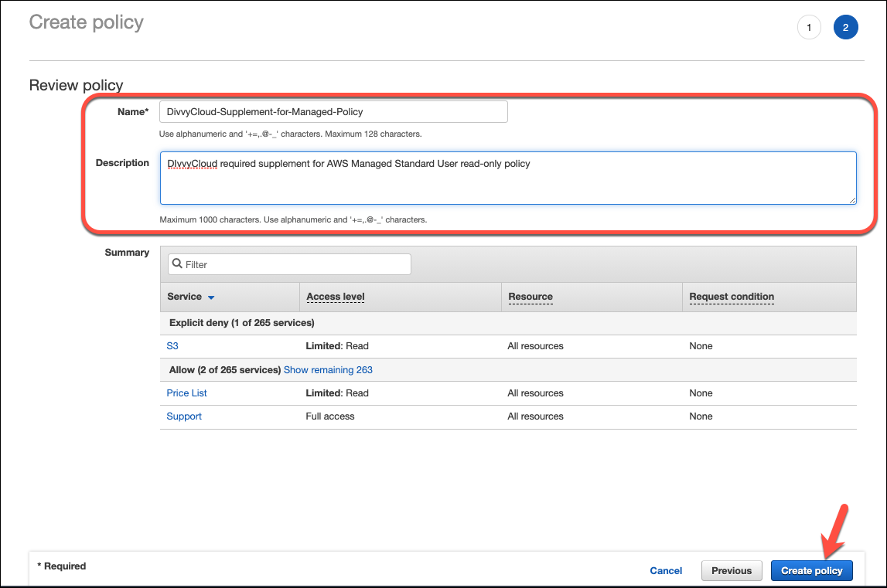This screenshot has height=588, width=887.
Task: Click 'None' in the Support row
Action: pos(701,416)
